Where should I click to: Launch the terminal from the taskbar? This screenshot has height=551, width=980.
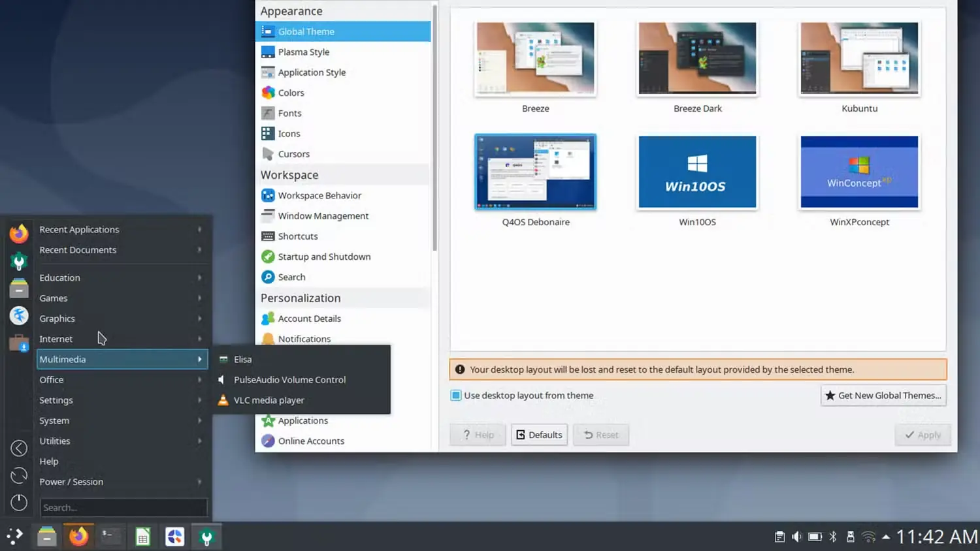point(110,537)
